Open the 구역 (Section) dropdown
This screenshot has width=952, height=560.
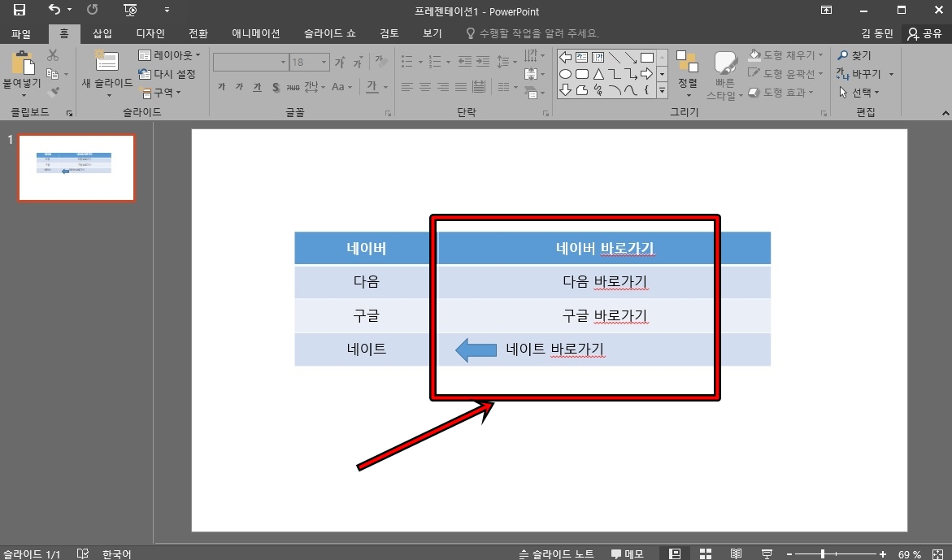pos(160,92)
